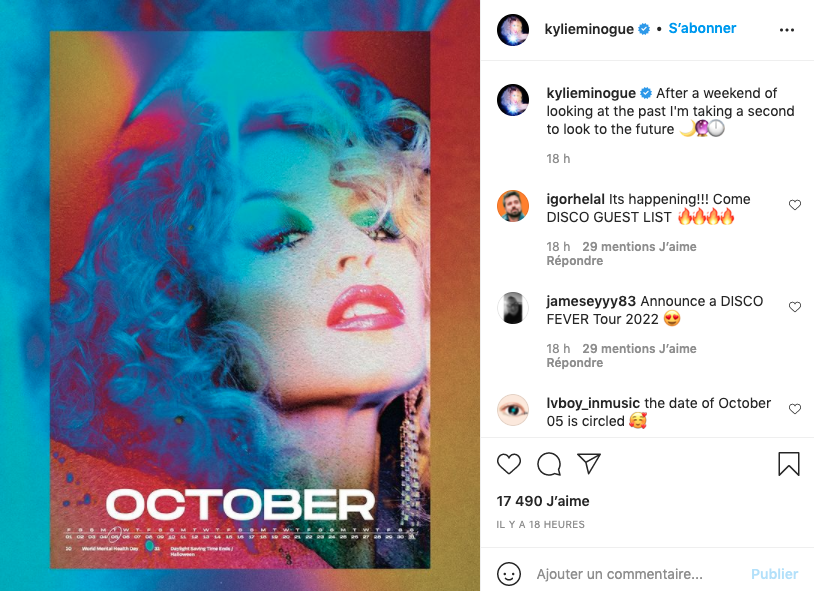The height and width of the screenshot is (591, 814).
Task: Reply to igorhelal with Répondre
Action: 575,261
